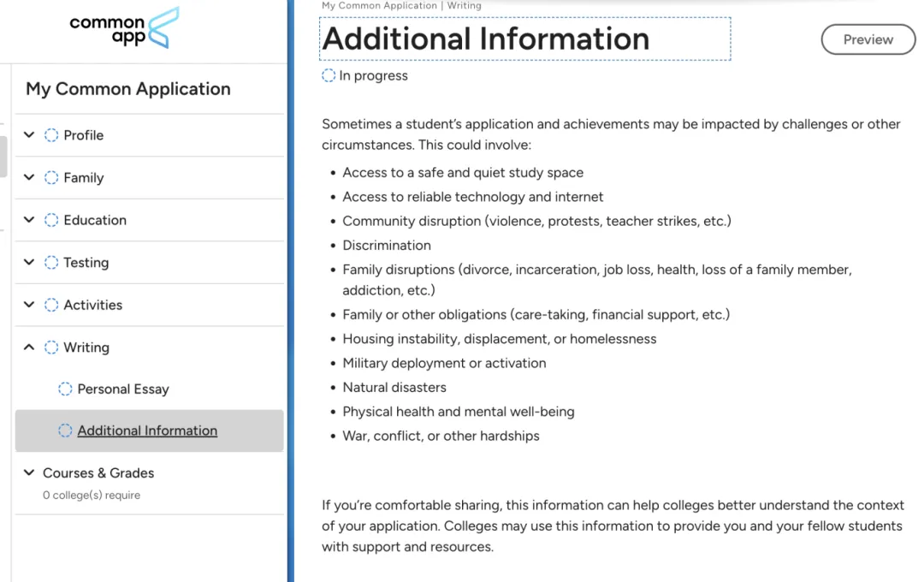The height and width of the screenshot is (582, 924).
Task: Open the Education section
Action: point(95,220)
